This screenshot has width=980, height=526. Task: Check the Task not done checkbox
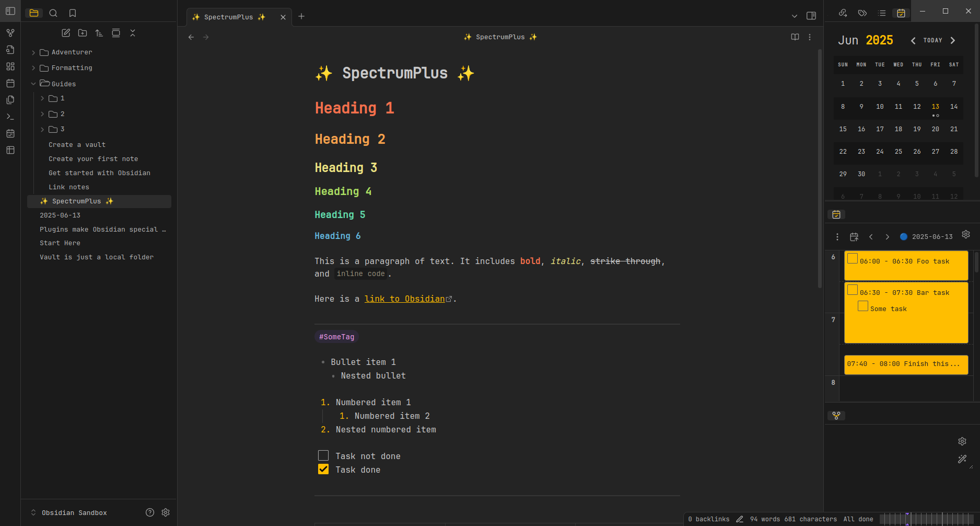click(x=323, y=455)
